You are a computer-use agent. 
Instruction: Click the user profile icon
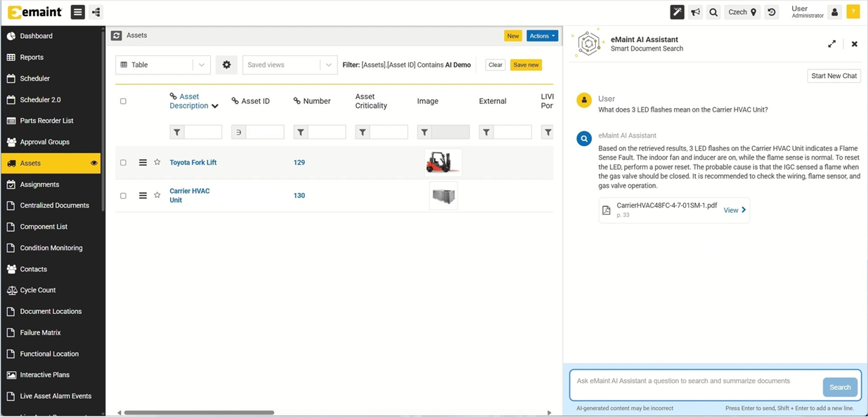point(834,12)
